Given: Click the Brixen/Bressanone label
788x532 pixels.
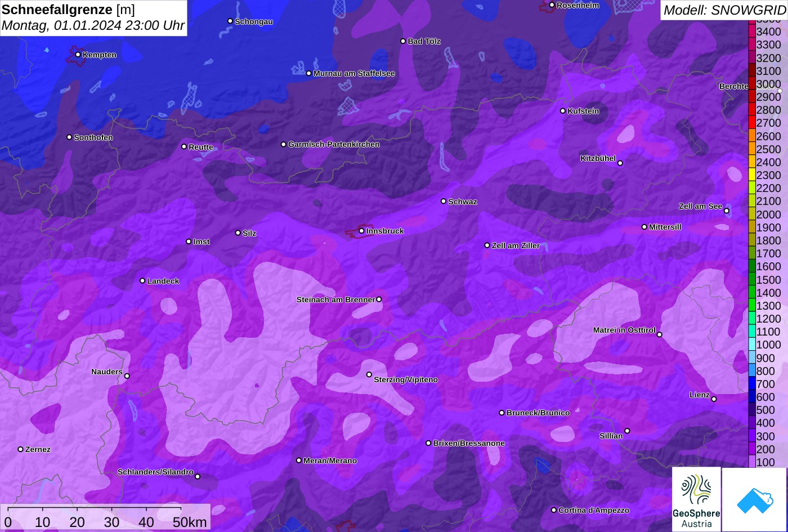Looking at the screenshot, I should [x=469, y=444].
